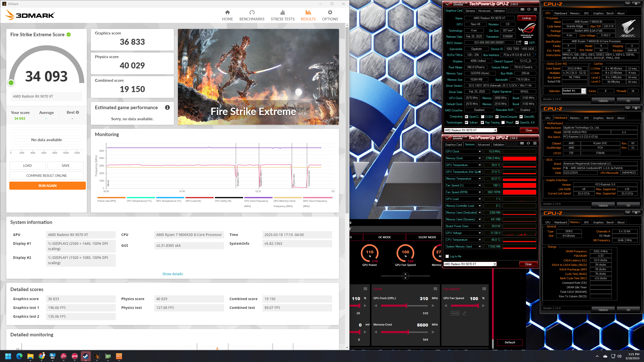Image resolution: width=644 pixels, height=362 pixels.
Task: Click Show details under System information
Action: point(172,274)
